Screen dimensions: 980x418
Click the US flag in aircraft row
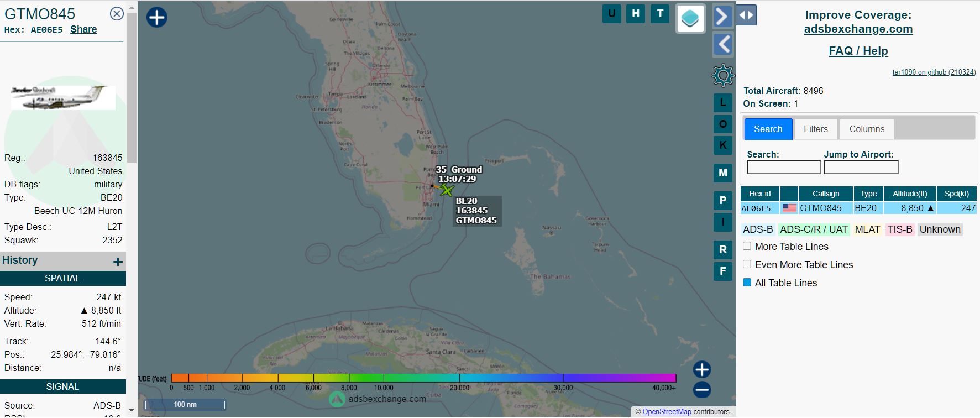pos(789,208)
